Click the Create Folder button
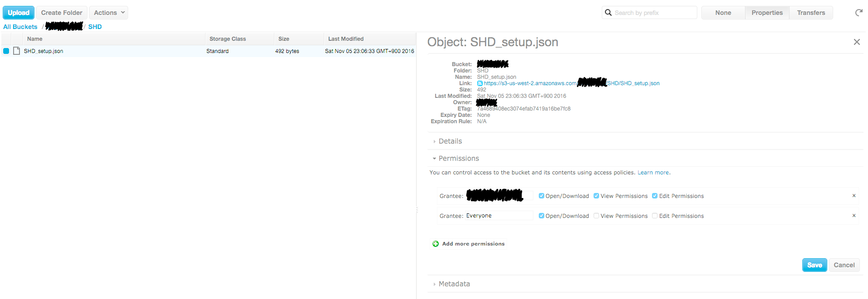 pyautogui.click(x=62, y=13)
